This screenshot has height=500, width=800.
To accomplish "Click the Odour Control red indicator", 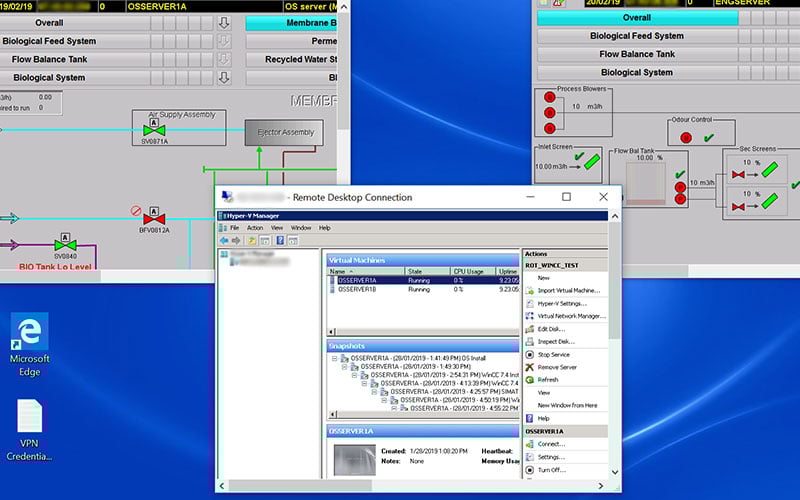I will 686,138.
